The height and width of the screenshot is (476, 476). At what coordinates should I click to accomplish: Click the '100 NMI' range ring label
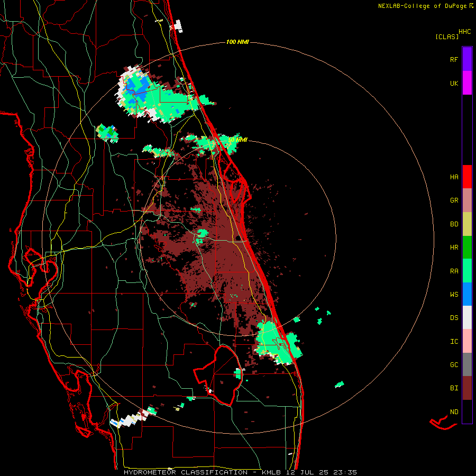click(x=237, y=42)
